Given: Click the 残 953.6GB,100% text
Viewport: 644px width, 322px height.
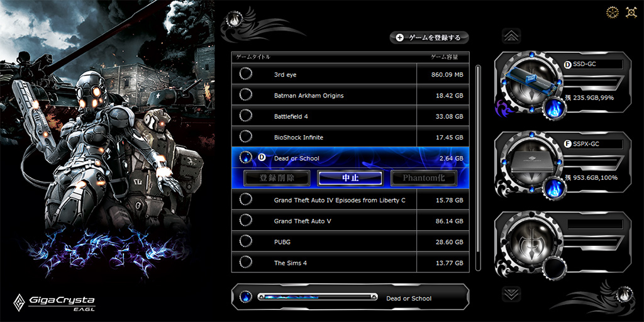Looking at the screenshot, I should (591, 178).
